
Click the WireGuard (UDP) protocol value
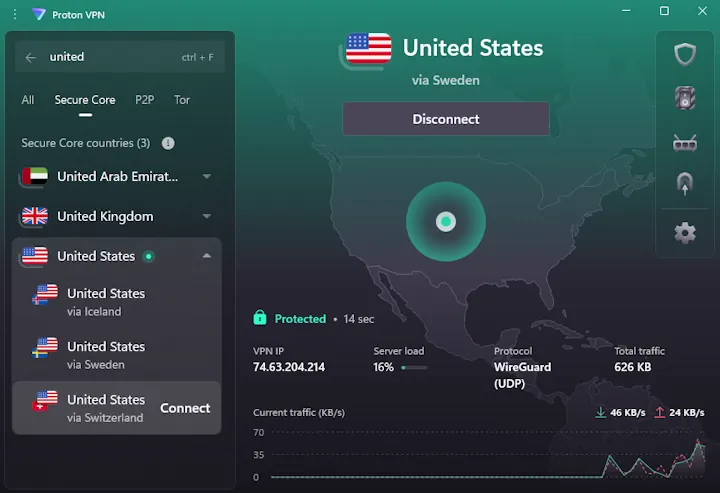[x=523, y=375]
